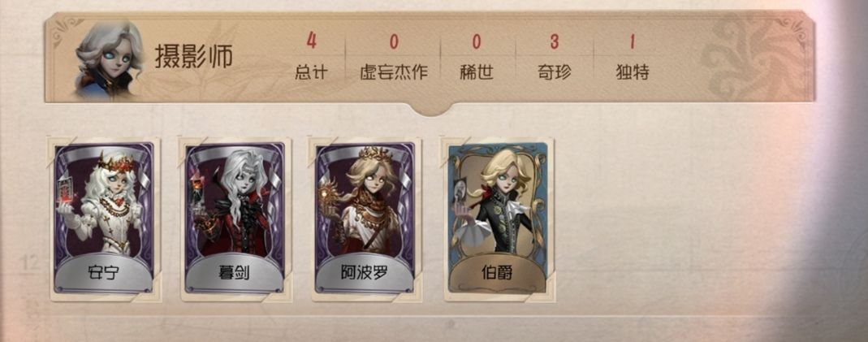Select the 伯爵 costume card
Image resolution: width=868 pixels, height=342 pixels.
click(x=499, y=219)
